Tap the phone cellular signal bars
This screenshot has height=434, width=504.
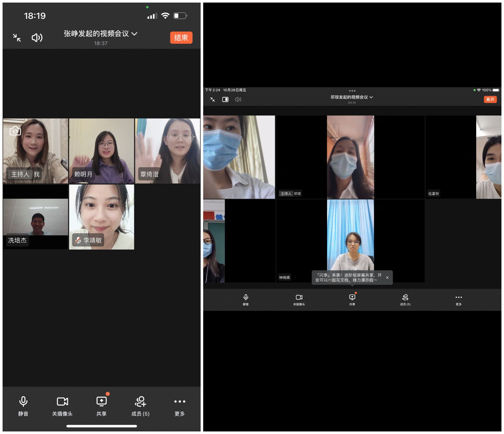(152, 16)
